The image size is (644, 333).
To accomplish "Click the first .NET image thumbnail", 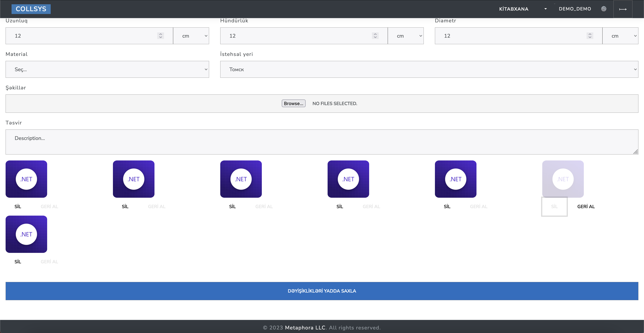I will click(x=26, y=179).
